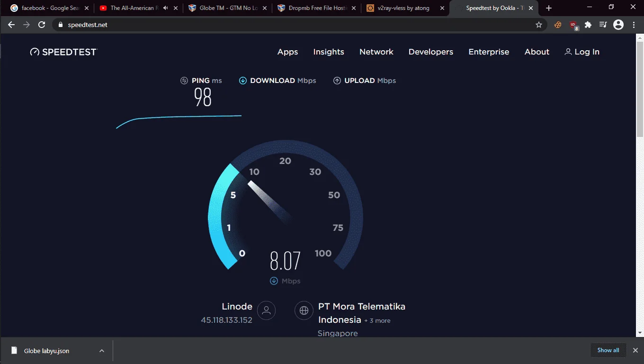Click the speed gauge needle
The height and width of the screenshot is (364, 644).
pos(268,200)
